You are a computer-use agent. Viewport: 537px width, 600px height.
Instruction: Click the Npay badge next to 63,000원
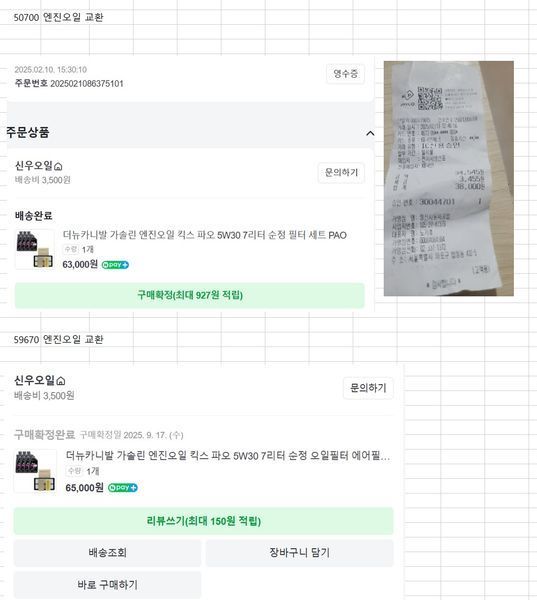[115, 265]
